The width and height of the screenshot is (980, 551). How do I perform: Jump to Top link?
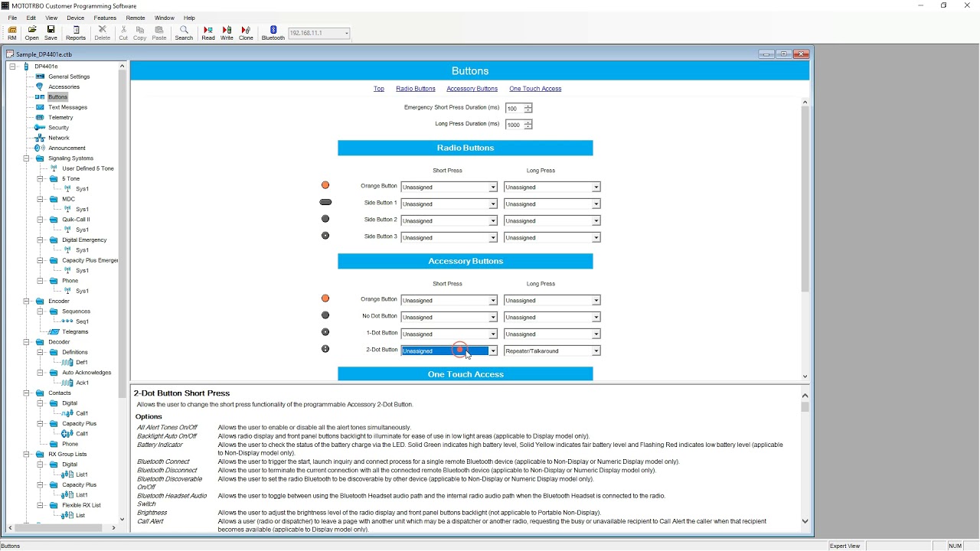pyautogui.click(x=379, y=89)
